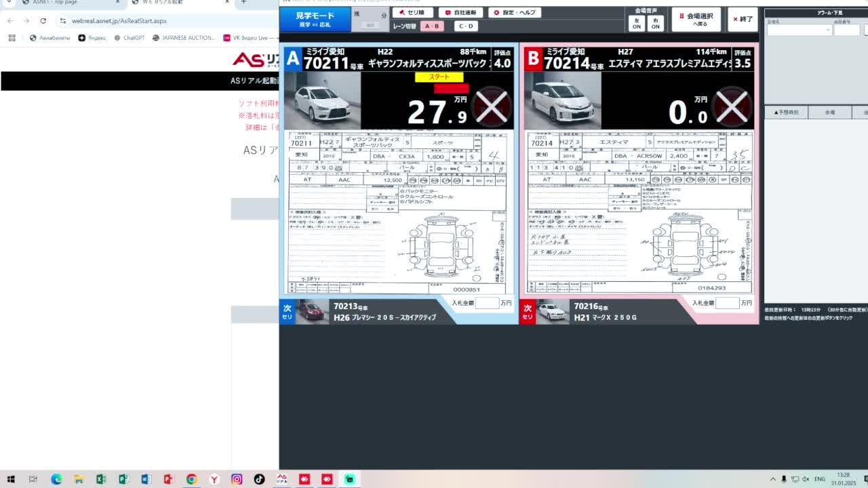
Task: View lane A auction sheet 70211
Action: (x=398, y=212)
